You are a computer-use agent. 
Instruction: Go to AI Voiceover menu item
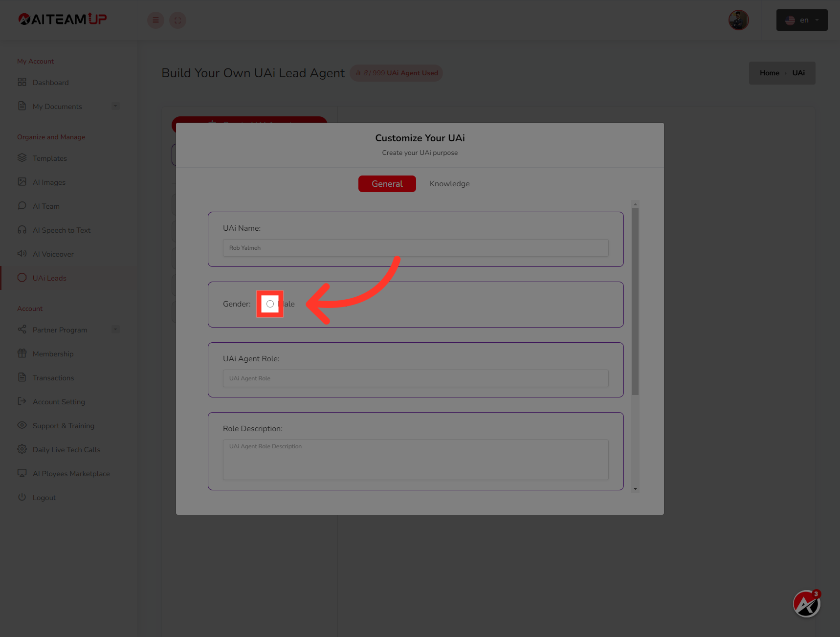tap(53, 254)
